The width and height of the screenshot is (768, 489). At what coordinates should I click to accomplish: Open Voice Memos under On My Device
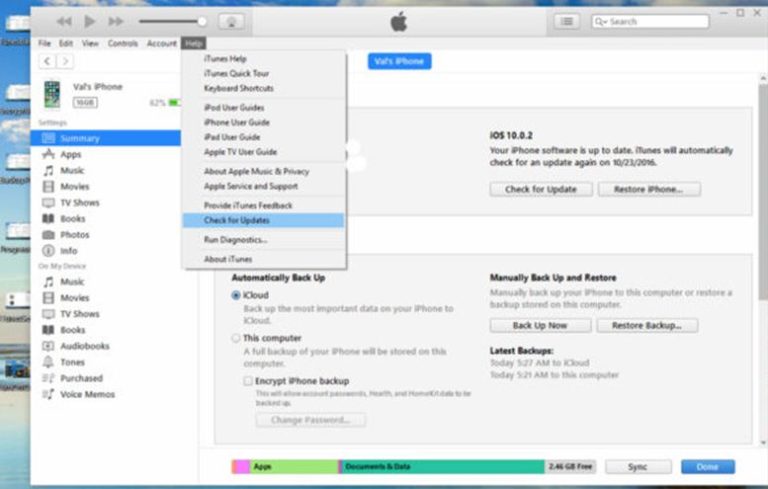coord(86,394)
